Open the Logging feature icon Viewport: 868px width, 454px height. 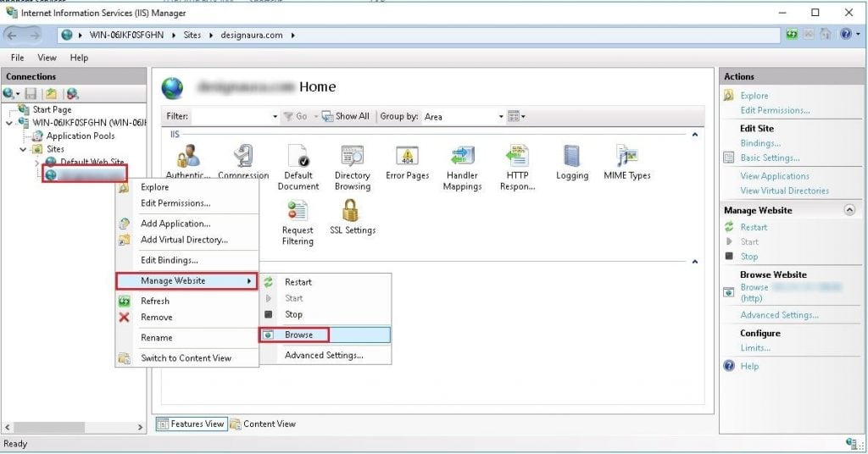pos(572,162)
